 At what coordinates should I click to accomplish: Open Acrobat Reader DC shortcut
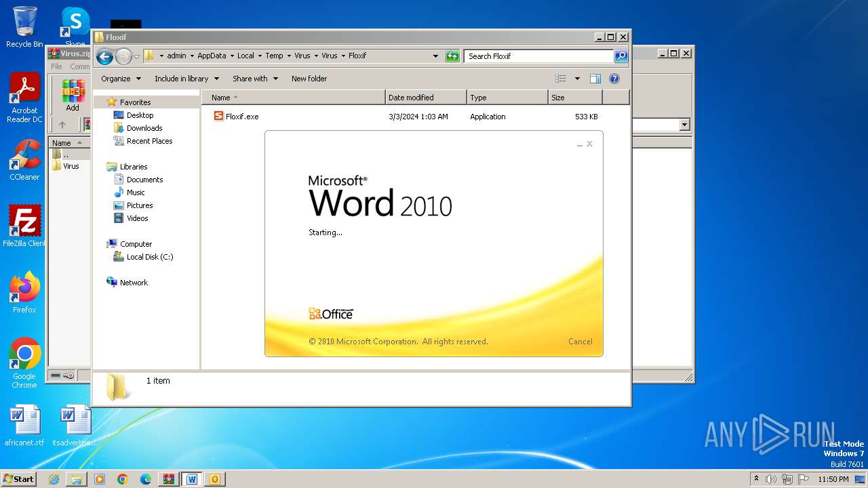(x=24, y=98)
